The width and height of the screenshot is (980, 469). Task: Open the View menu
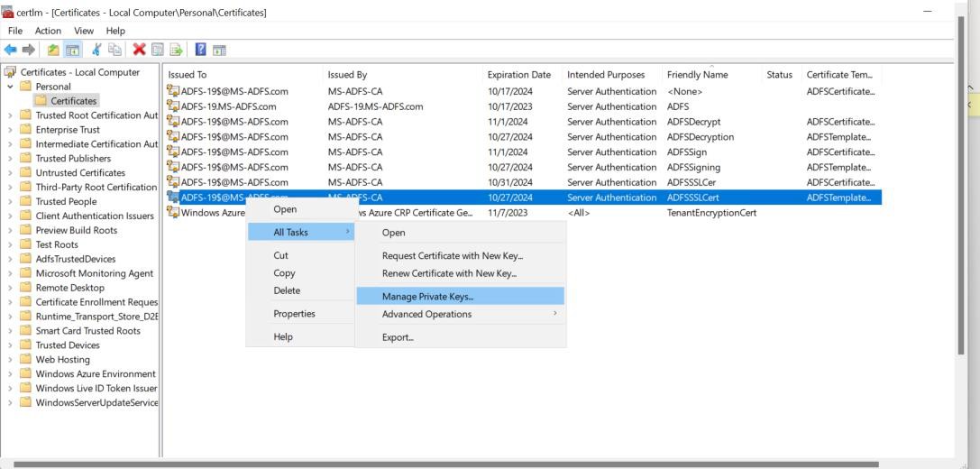tap(84, 31)
